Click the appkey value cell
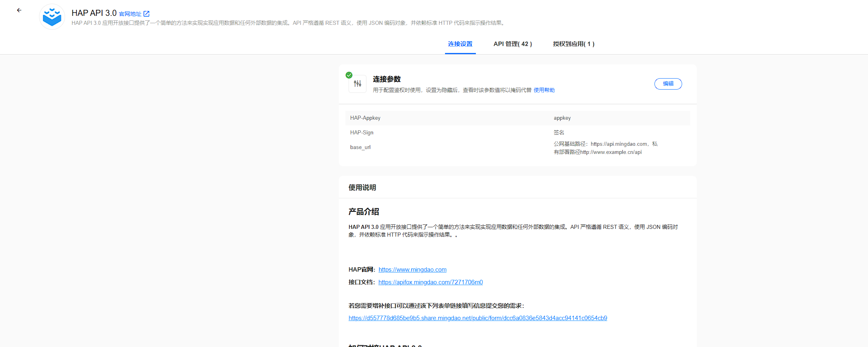The width and height of the screenshot is (868, 347). (562, 118)
